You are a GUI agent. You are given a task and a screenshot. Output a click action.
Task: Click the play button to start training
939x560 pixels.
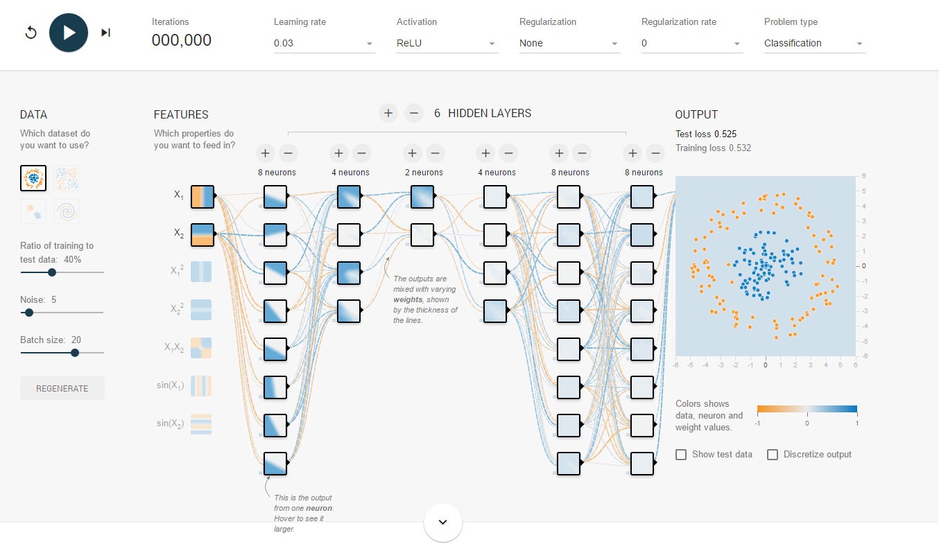tap(69, 33)
